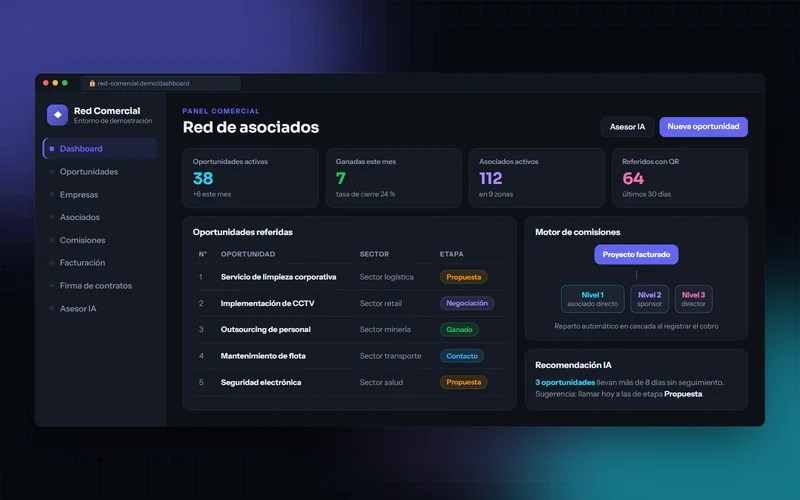Open the Comisiones sidebar section
This screenshot has width=800, height=500.
click(82, 240)
